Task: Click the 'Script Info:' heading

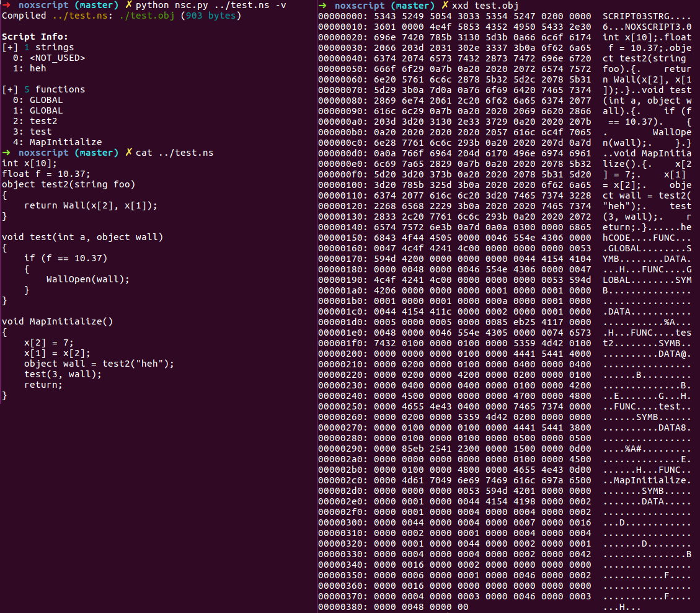Action: click(x=35, y=37)
